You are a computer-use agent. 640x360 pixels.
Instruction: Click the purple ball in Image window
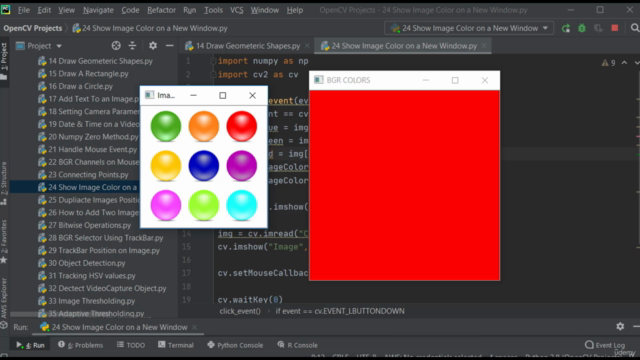coord(242,166)
